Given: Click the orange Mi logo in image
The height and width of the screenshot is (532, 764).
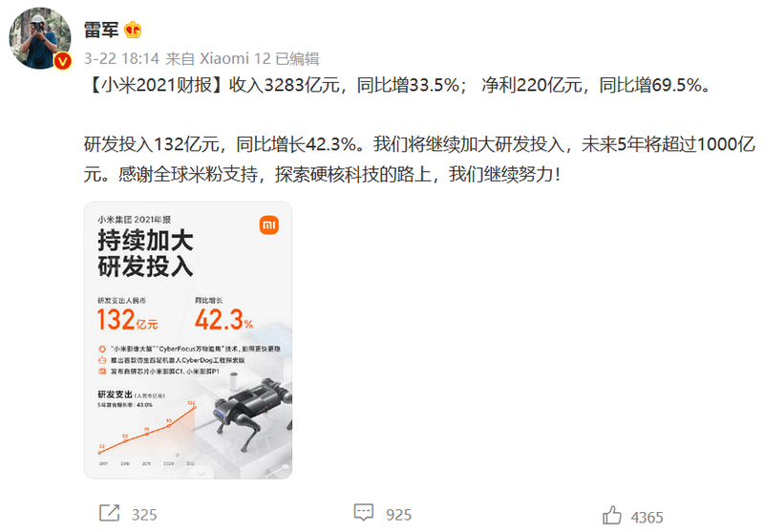Looking at the screenshot, I should pyautogui.click(x=269, y=224).
